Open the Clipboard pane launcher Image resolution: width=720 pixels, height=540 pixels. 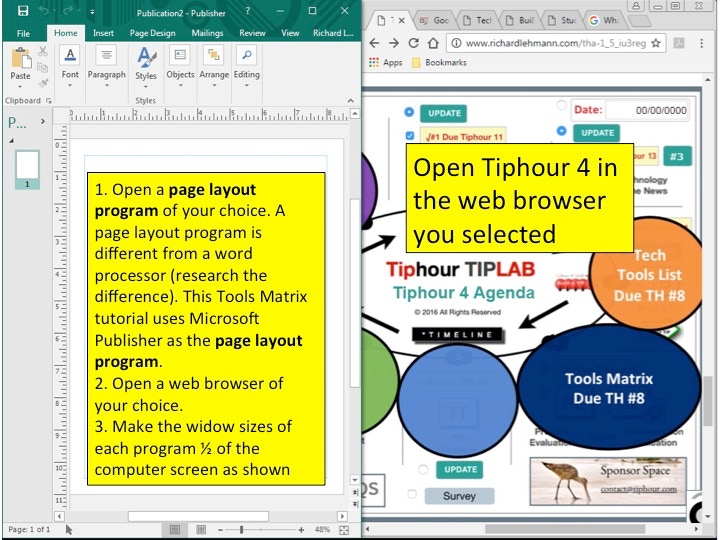(49, 101)
